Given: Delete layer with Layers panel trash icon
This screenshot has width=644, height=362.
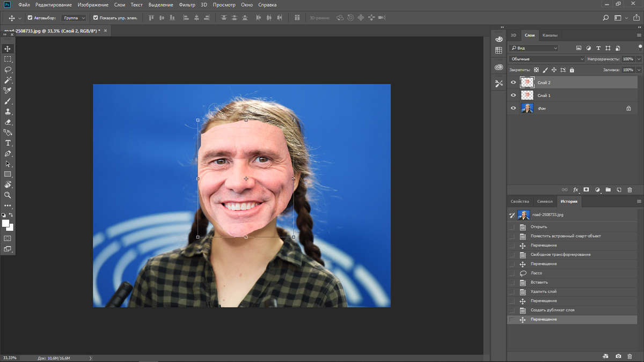Looking at the screenshot, I should point(630,190).
